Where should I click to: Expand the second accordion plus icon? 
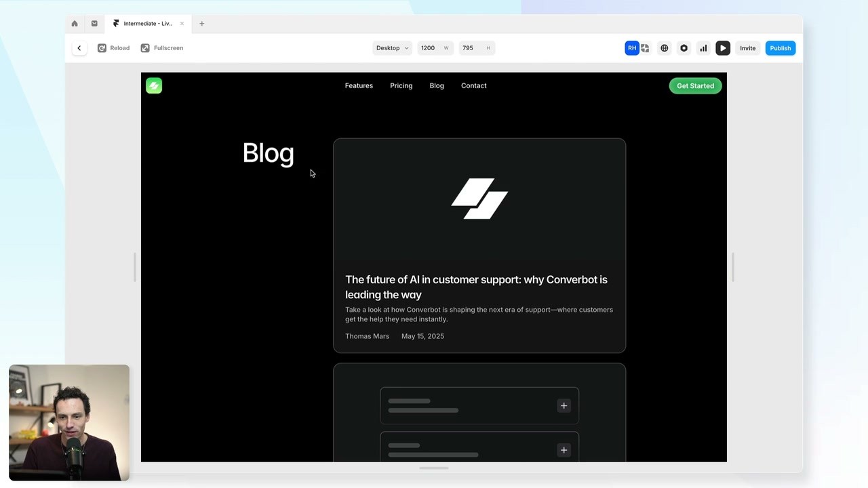564,450
